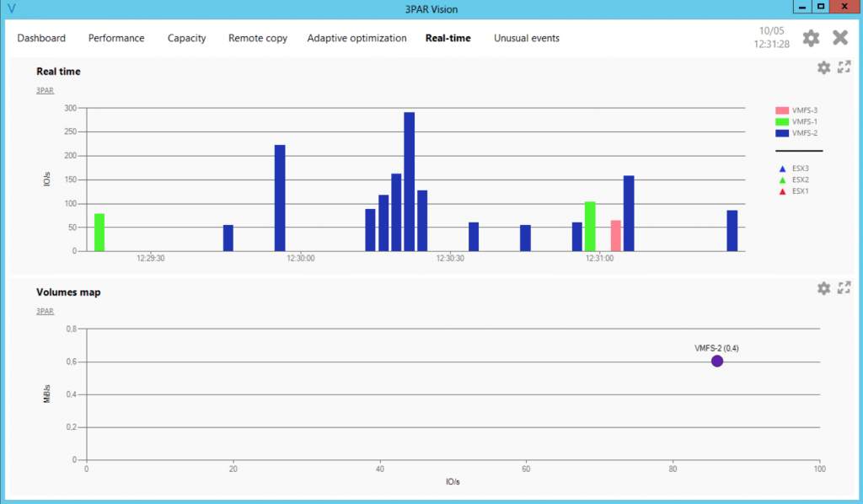Click the last blue bar at far right of Real time chart
This screenshot has height=504, width=863.
pos(732,231)
